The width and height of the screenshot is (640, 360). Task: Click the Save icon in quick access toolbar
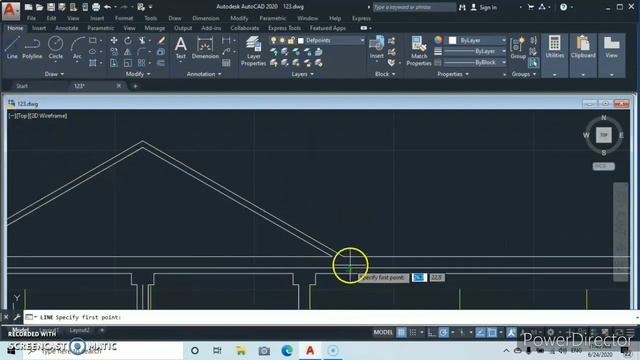click(51, 7)
